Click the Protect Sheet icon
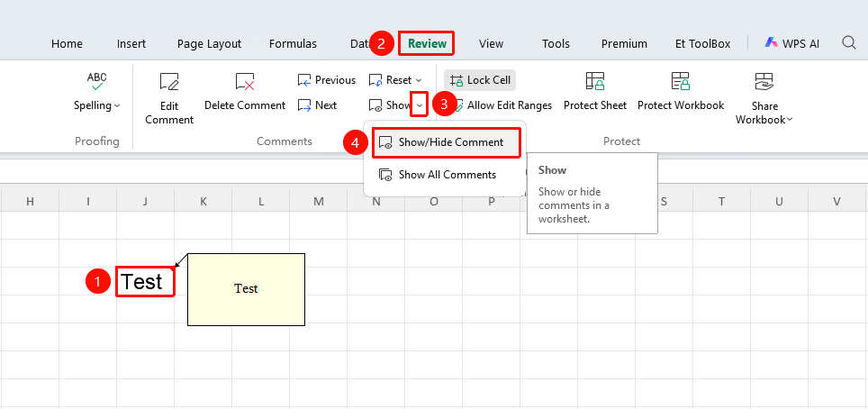The image size is (868, 409). click(595, 81)
